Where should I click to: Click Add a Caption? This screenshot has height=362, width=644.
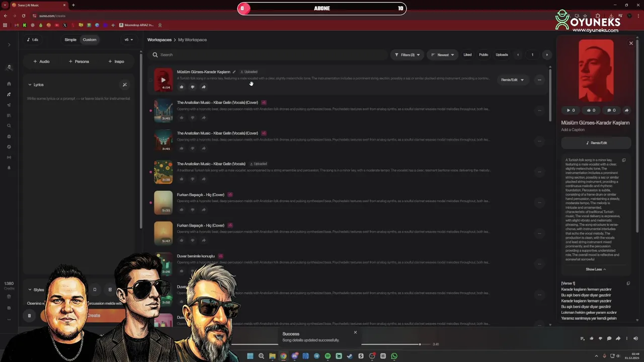click(573, 130)
